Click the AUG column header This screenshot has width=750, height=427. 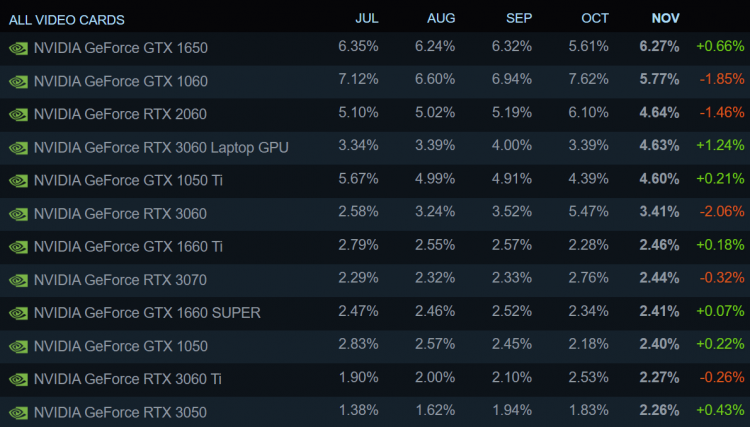point(441,18)
